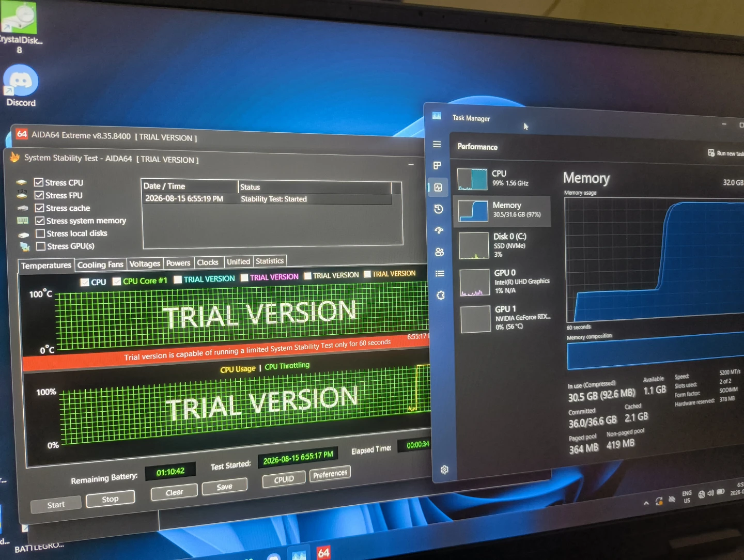The height and width of the screenshot is (560, 744).
Task: Select GPU 0 Intel UHD Graphics item
Action: 505,282
